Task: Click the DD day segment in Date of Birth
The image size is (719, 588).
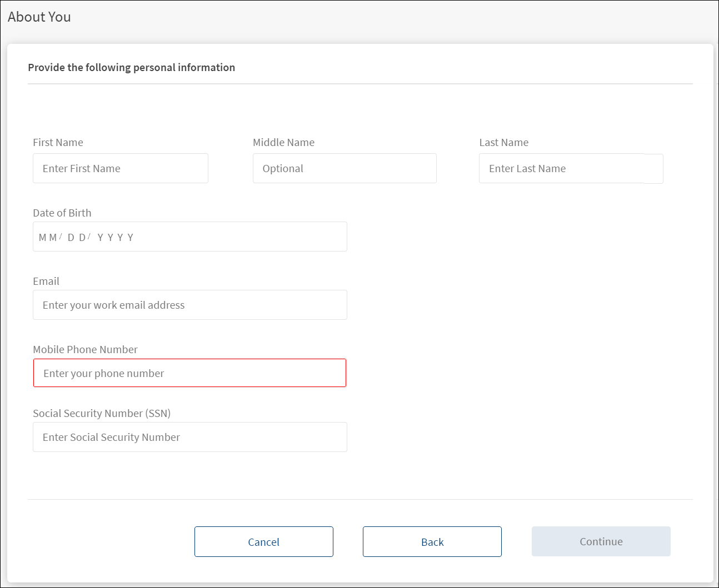Action: [77, 238]
